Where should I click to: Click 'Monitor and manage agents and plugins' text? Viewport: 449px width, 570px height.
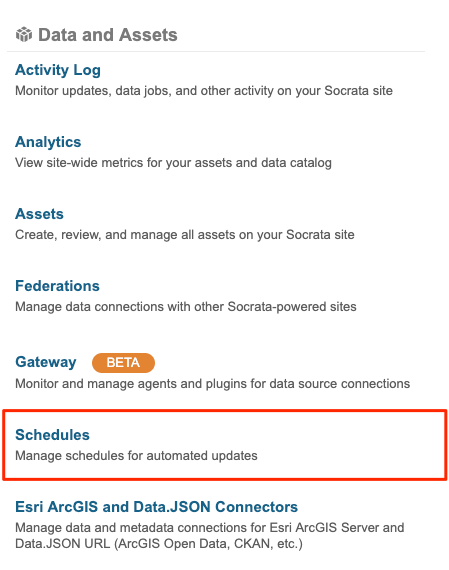pos(212,384)
